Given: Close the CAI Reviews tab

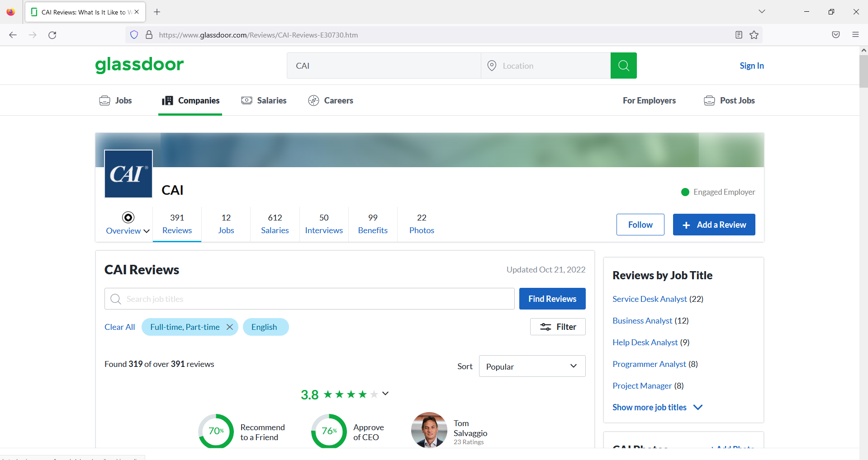Looking at the screenshot, I should pyautogui.click(x=137, y=12).
